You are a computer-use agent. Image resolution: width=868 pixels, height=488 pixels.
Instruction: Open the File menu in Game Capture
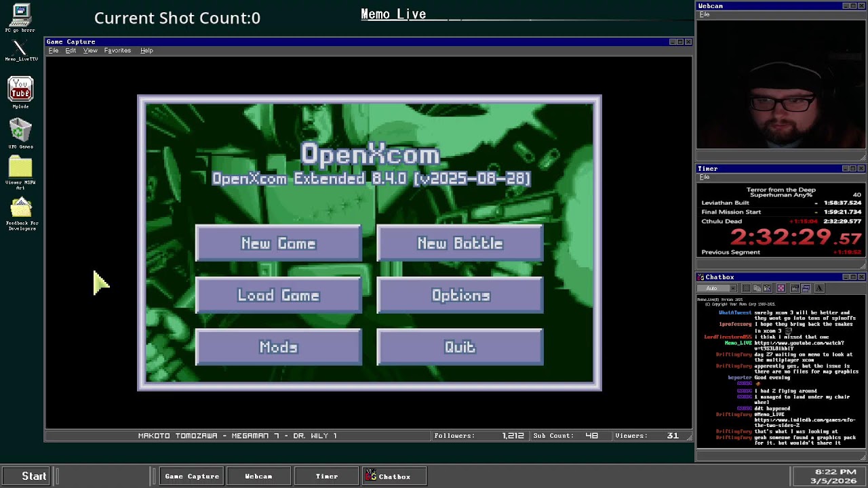click(54, 51)
